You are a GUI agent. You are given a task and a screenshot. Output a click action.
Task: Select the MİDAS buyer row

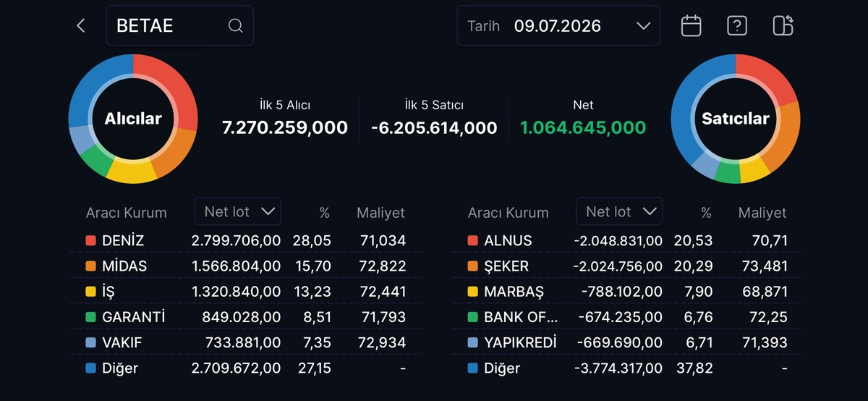(246, 266)
